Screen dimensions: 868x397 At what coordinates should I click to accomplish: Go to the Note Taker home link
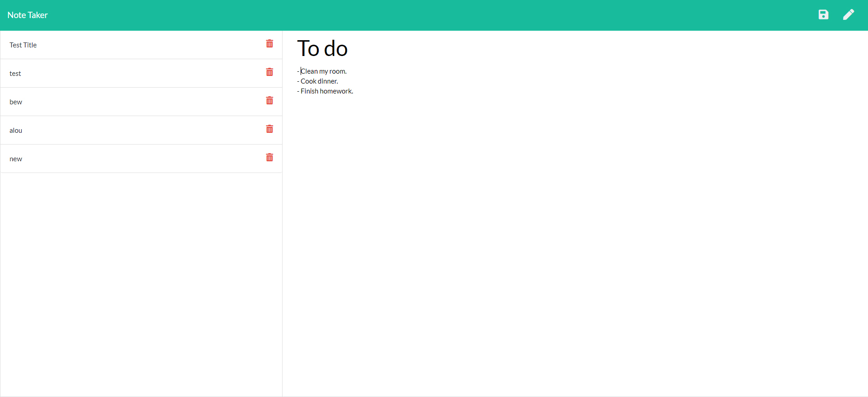28,15
